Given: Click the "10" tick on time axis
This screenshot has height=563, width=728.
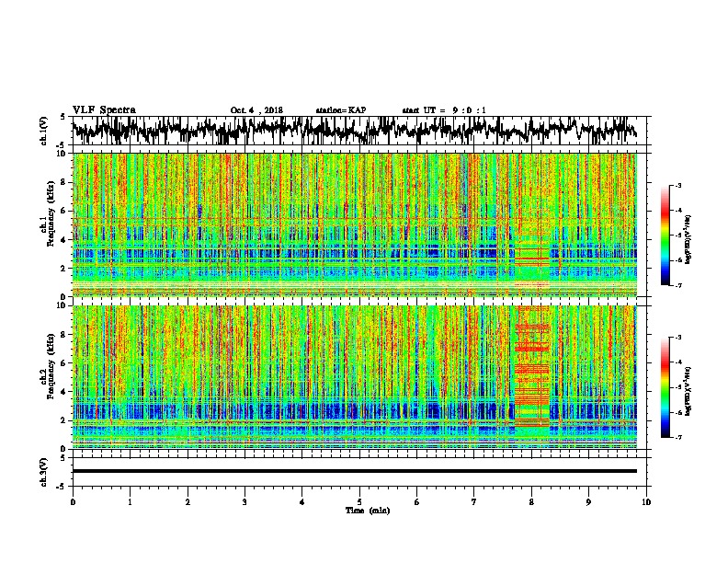Looking at the screenshot, I should [x=646, y=502].
